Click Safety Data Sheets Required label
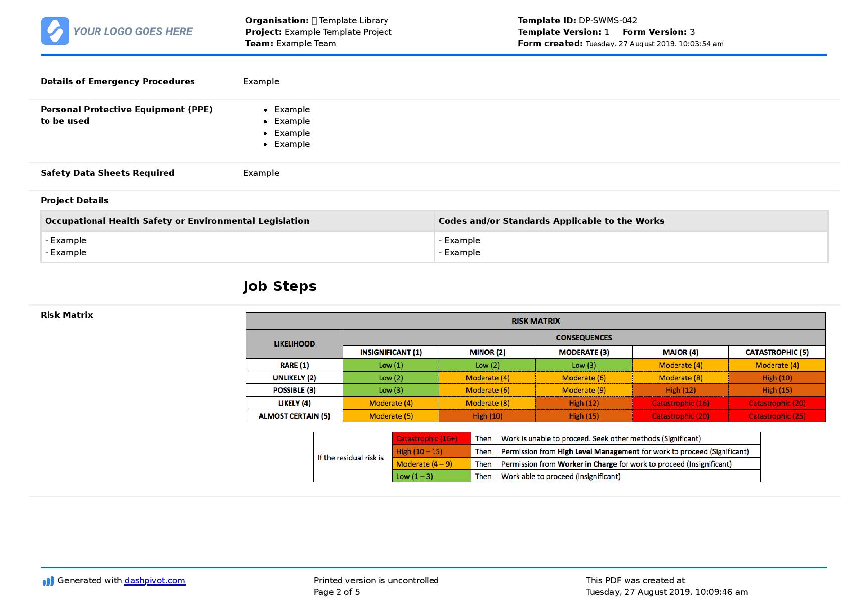This screenshot has height=613, width=868. [107, 173]
